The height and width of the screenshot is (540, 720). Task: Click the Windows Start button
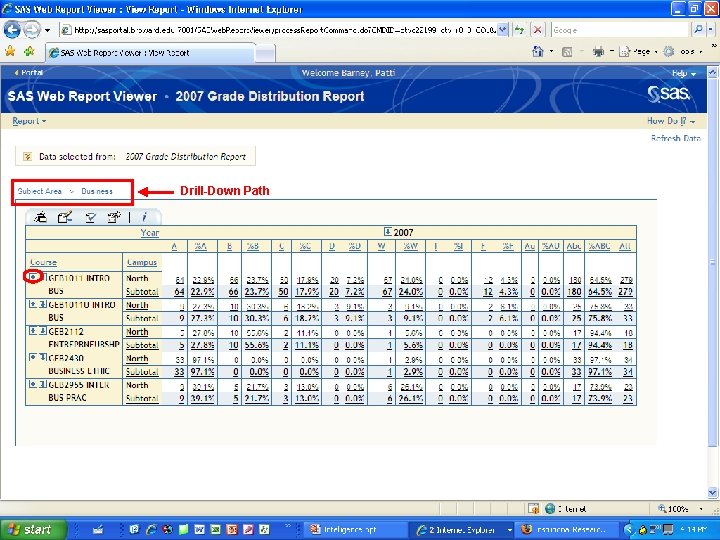click(33, 530)
